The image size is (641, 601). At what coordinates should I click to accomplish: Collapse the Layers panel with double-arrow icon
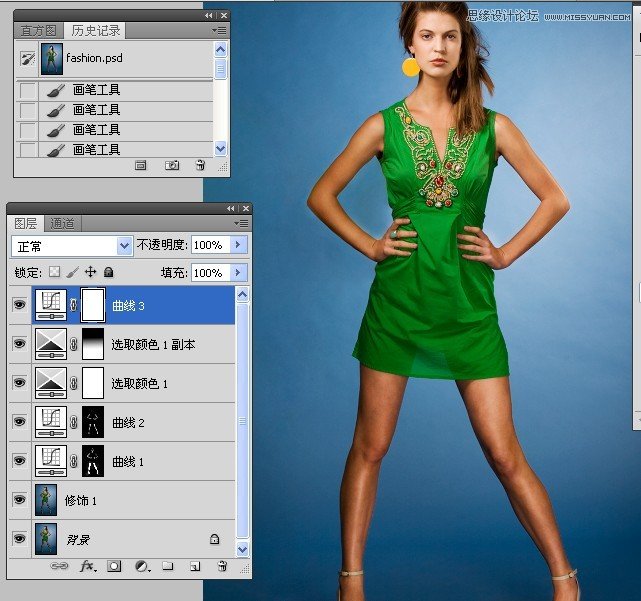coord(231,209)
